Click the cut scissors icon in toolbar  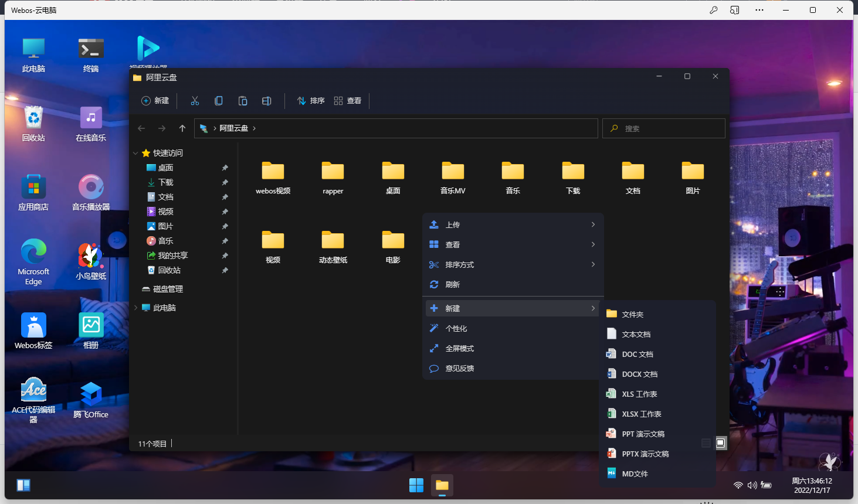195,101
